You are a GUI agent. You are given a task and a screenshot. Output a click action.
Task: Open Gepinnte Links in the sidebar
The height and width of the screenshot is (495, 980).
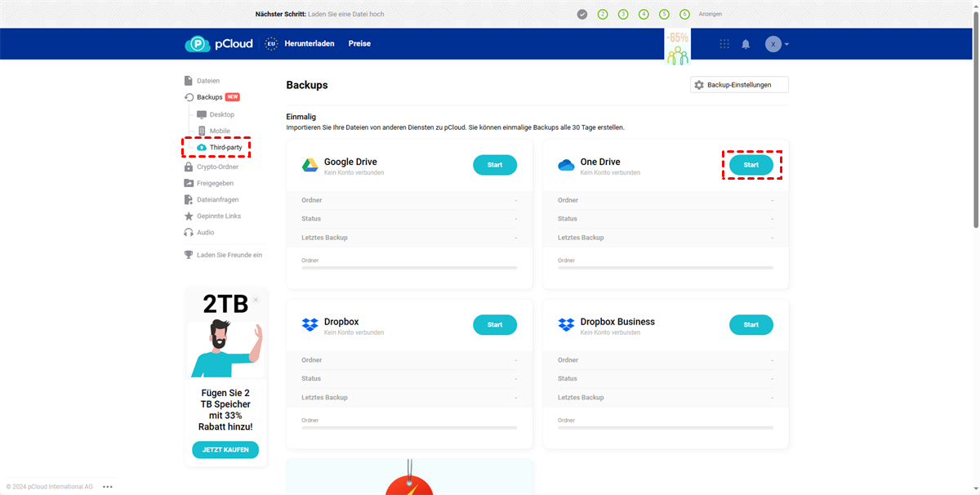pos(212,216)
